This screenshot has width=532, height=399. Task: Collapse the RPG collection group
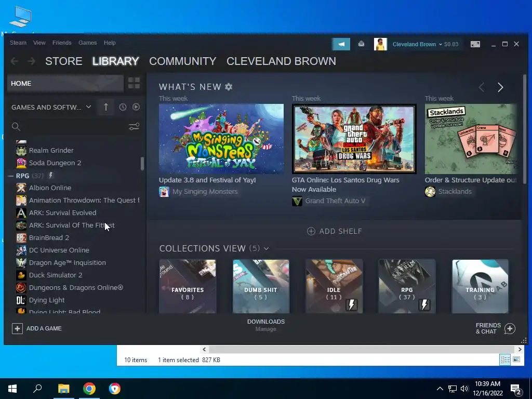pos(11,176)
